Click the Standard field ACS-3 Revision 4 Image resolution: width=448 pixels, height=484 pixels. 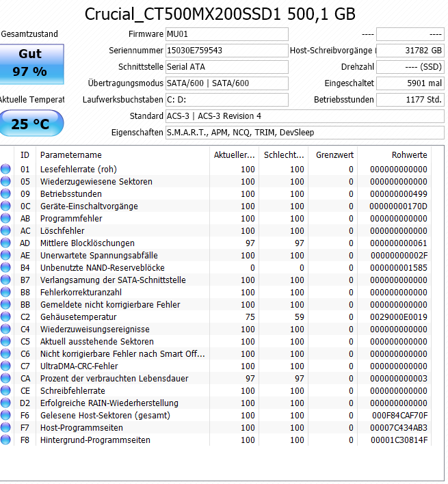(305, 116)
